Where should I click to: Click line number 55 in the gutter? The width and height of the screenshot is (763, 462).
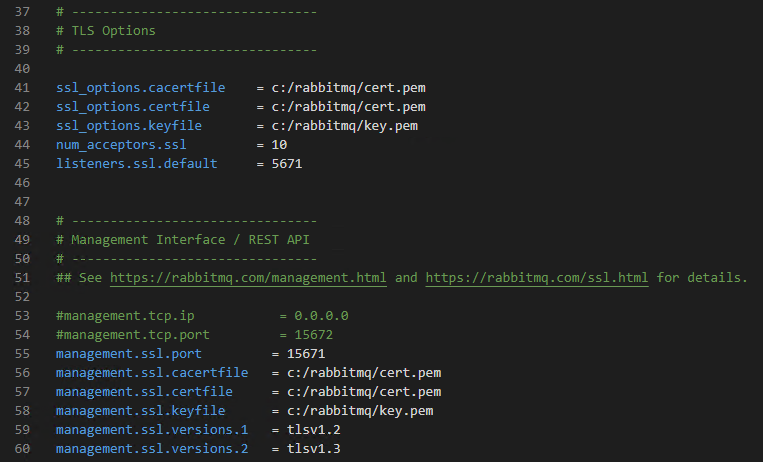tap(22, 354)
